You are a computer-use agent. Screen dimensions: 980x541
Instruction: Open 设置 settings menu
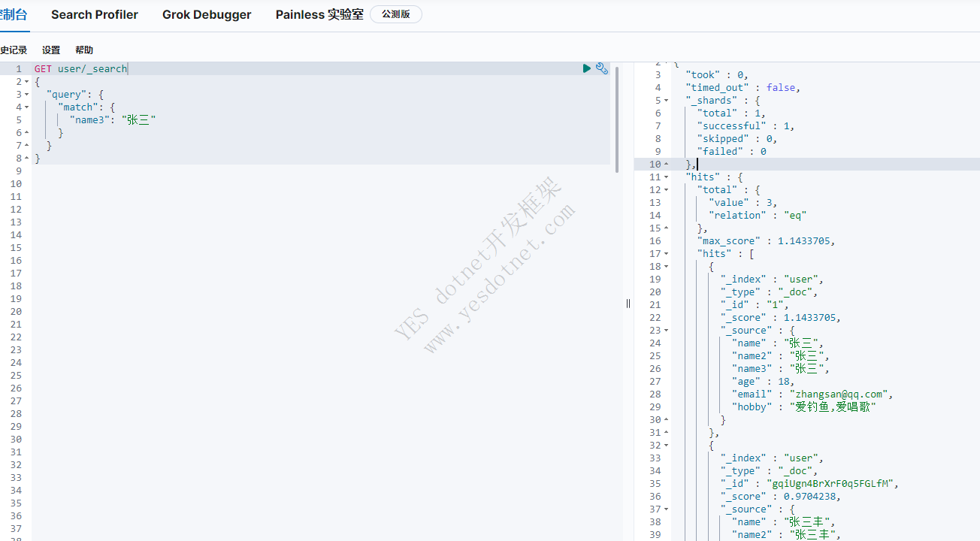tap(51, 50)
